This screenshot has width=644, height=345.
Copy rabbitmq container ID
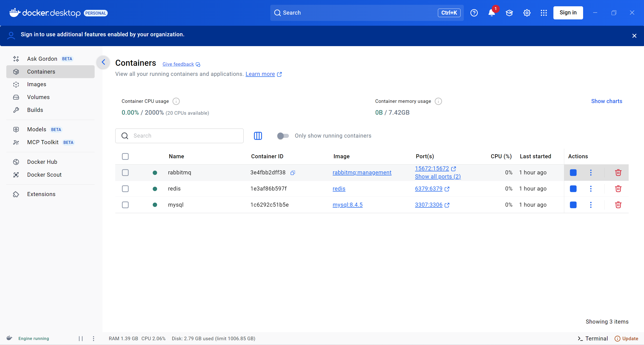(293, 173)
